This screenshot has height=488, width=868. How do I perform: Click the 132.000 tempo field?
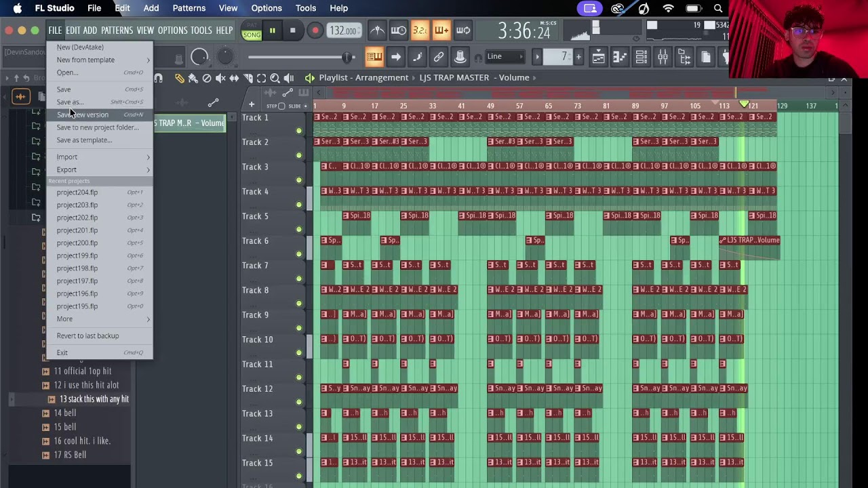tap(343, 30)
